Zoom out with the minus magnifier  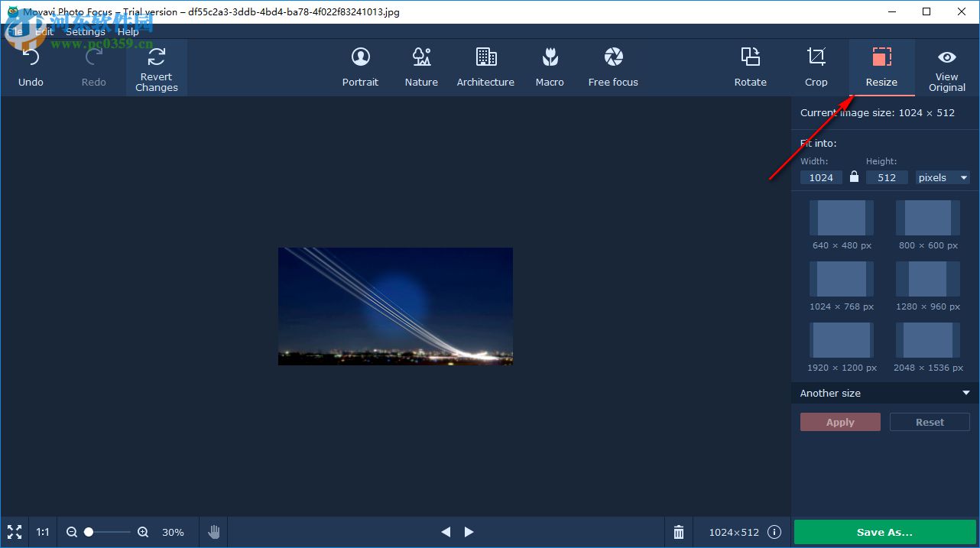72,532
